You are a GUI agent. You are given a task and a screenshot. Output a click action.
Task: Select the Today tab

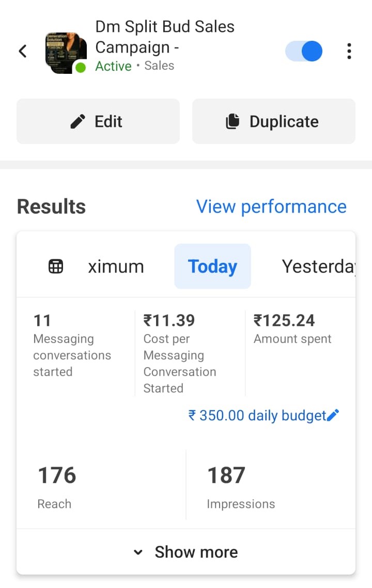click(212, 266)
